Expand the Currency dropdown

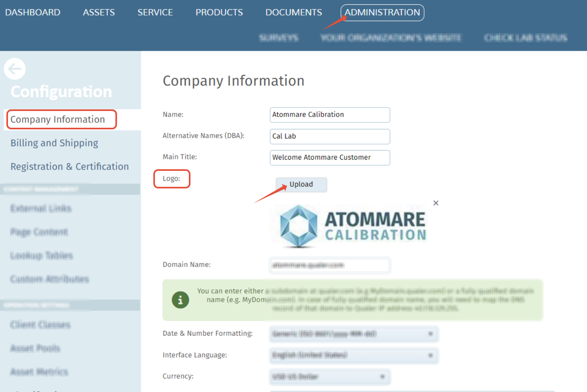[x=330, y=377]
